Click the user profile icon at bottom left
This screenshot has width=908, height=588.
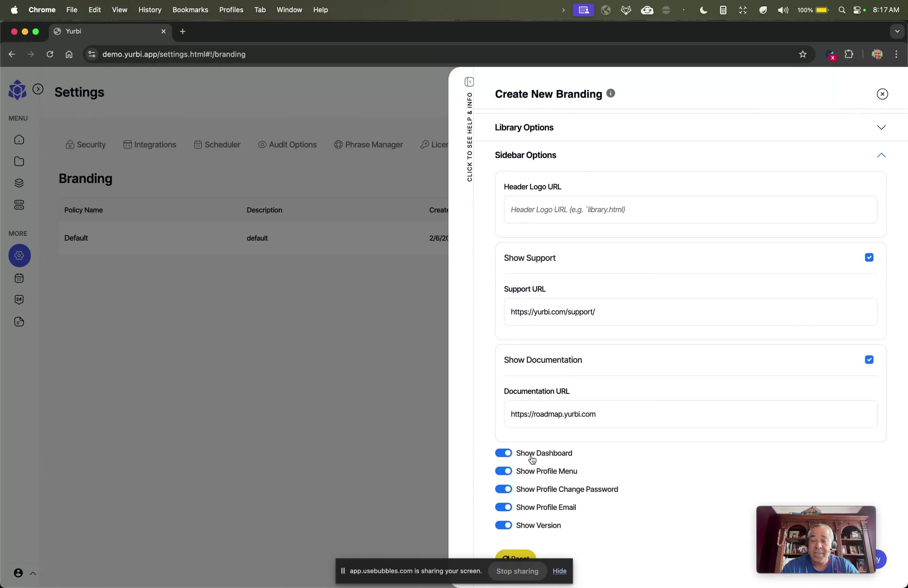point(18,573)
